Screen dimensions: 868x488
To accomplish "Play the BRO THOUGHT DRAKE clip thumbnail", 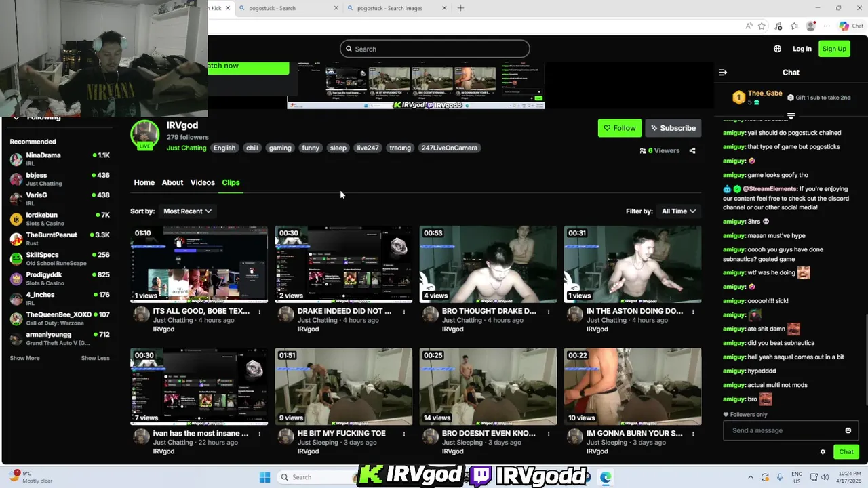I will 488,264.
